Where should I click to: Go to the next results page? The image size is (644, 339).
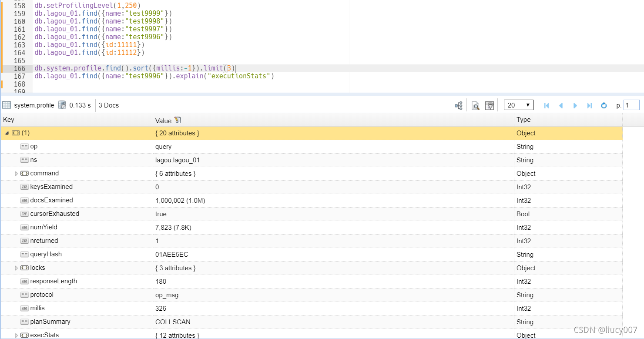coord(575,105)
